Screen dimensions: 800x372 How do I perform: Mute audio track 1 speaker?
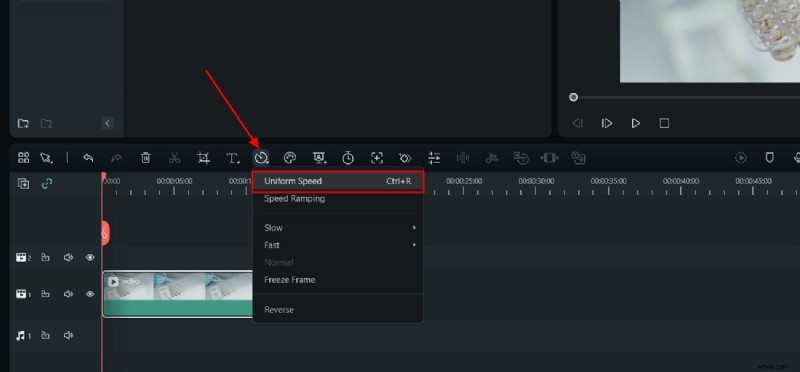pos(68,335)
